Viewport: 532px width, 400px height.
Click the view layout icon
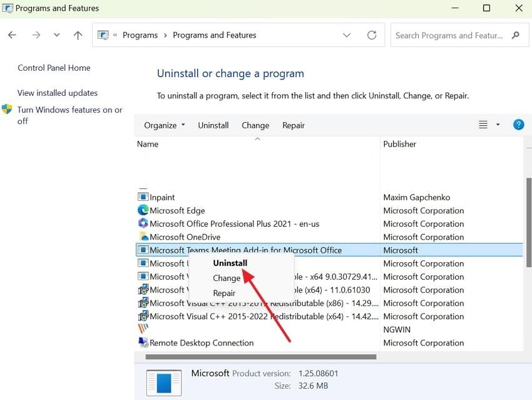(483, 125)
